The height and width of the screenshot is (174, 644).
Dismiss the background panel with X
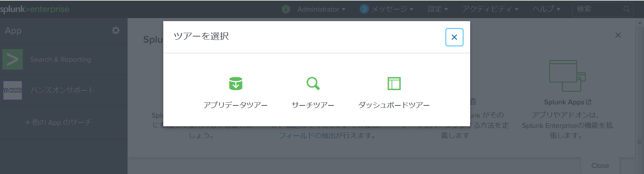click(x=618, y=35)
